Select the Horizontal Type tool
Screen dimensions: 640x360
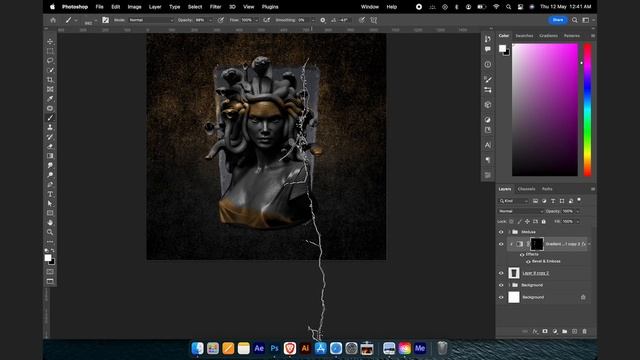coord(50,194)
